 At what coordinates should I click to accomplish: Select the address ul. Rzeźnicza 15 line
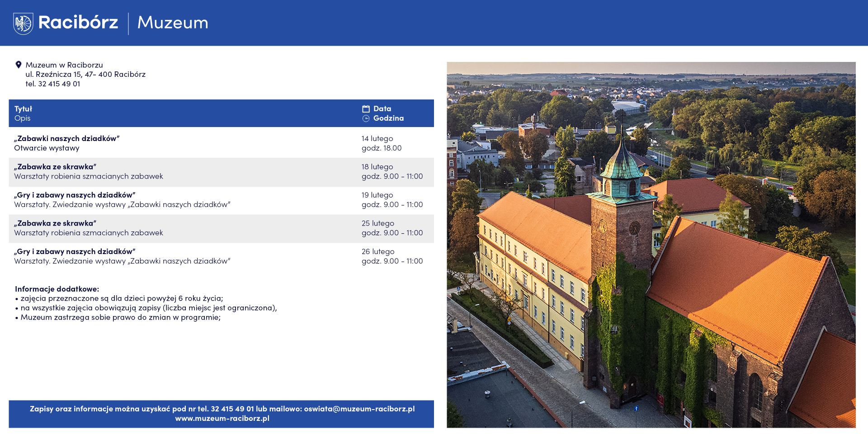[85, 74]
